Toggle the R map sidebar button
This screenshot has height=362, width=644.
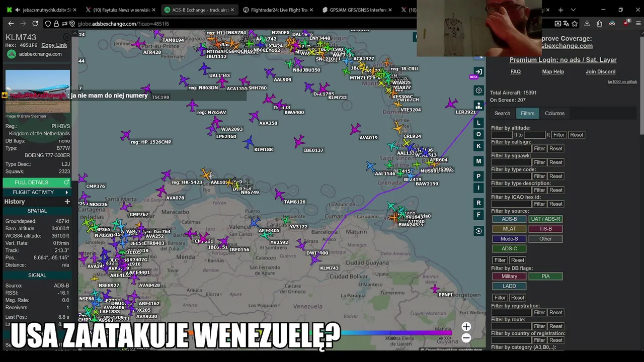tap(478, 203)
